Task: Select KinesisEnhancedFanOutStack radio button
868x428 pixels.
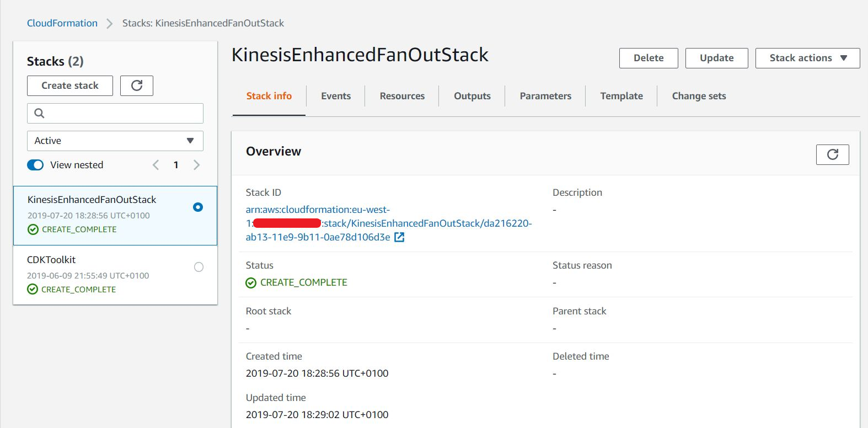Action: (198, 207)
